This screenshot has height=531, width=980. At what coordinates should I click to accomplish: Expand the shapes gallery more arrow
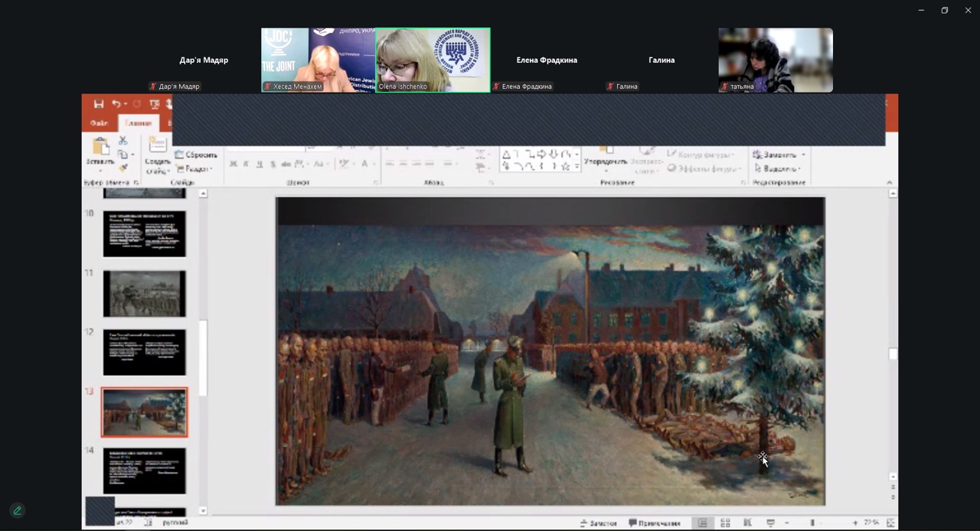coord(576,167)
